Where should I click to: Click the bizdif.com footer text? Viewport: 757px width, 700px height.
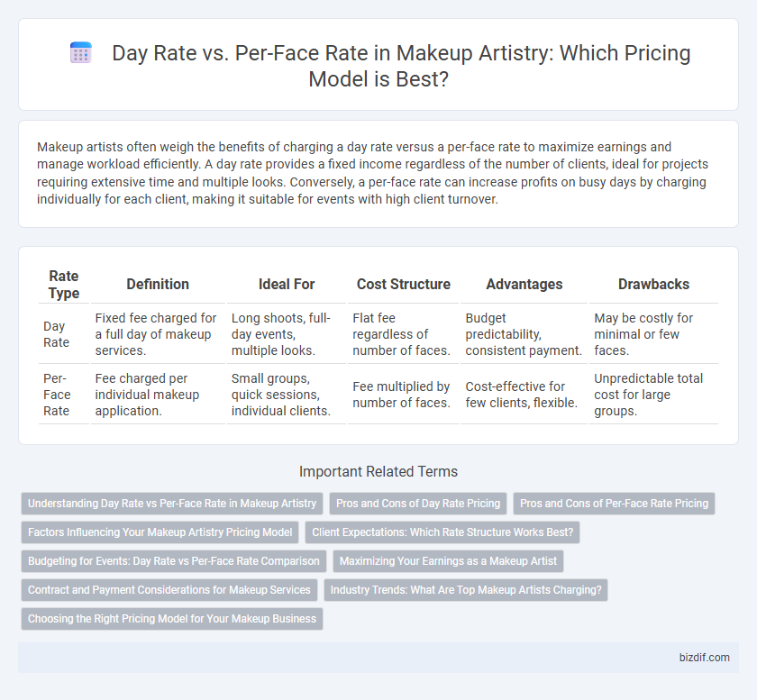tap(704, 658)
